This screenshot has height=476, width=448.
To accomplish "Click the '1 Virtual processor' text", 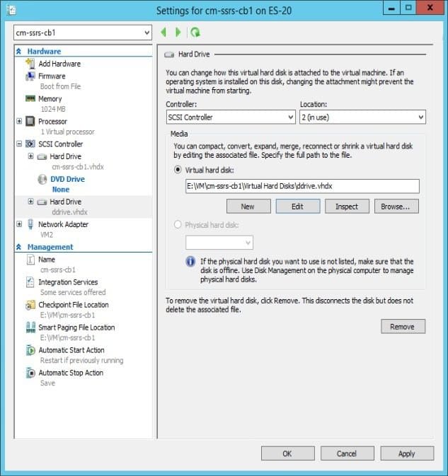I will tap(68, 132).
